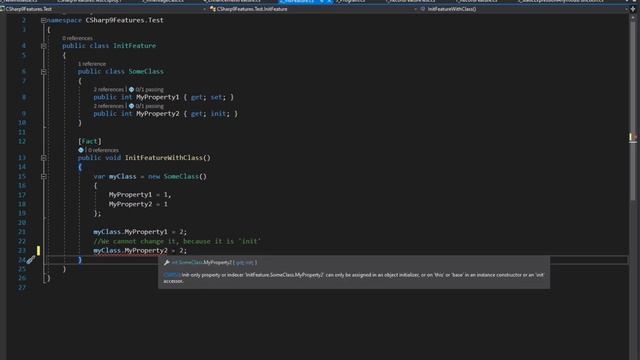
Task: Click the green comment on line 22
Action: click(x=177, y=241)
